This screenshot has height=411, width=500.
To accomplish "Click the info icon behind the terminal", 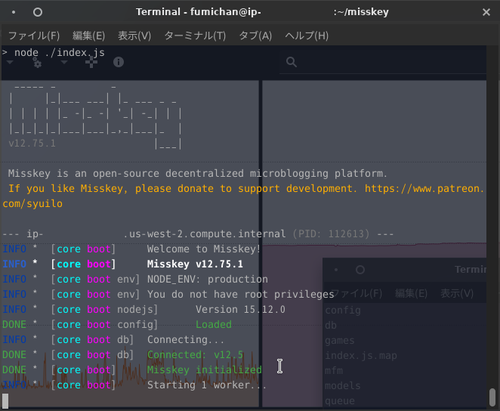I will tap(118, 62).
